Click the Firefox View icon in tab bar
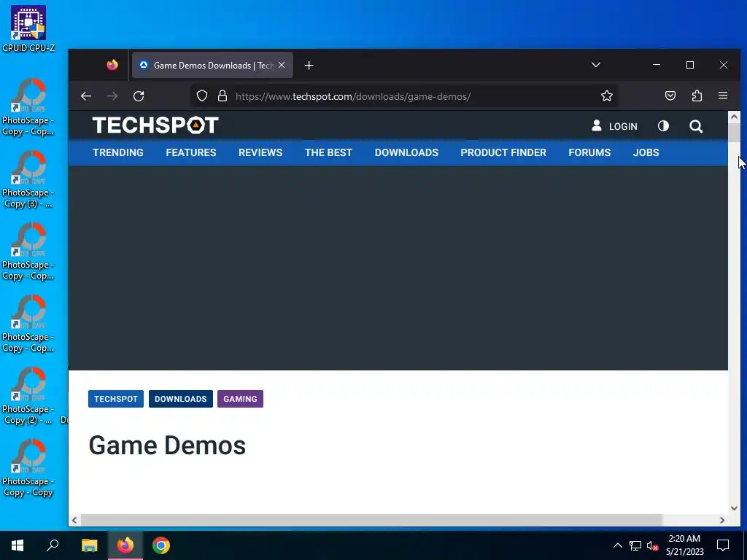 coord(112,65)
